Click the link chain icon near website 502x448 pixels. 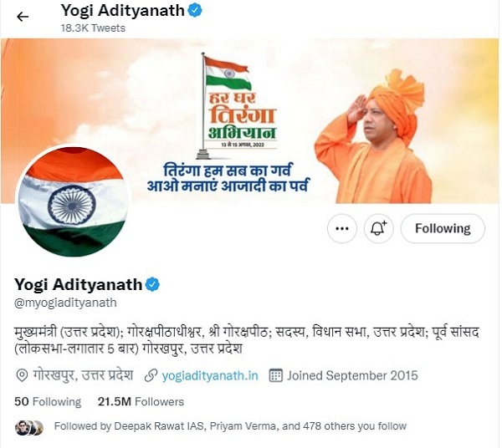tap(151, 376)
